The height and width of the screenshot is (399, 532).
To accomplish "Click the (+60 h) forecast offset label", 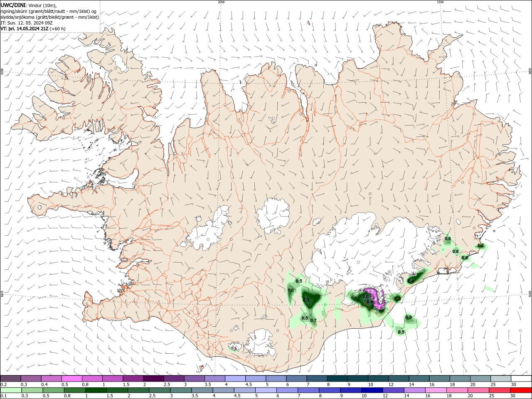I will [57, 29].
